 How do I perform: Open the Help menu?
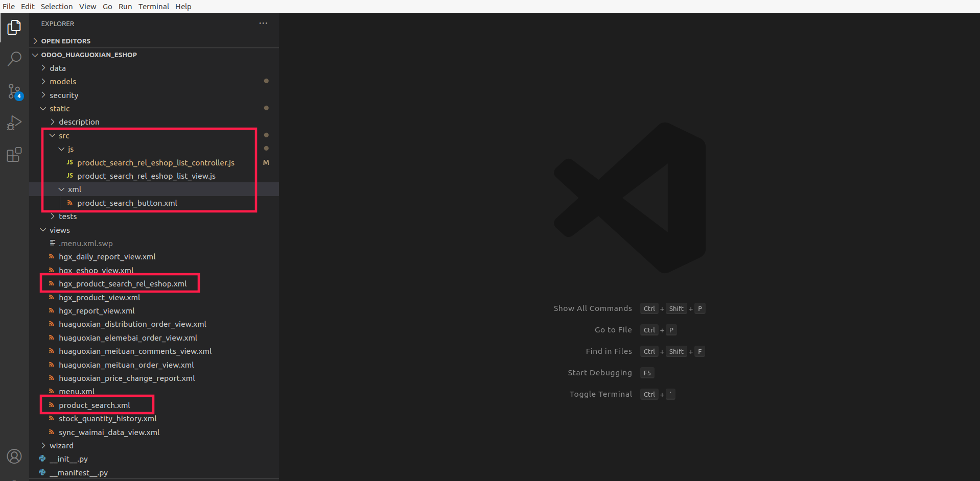[x=183, y=6]
